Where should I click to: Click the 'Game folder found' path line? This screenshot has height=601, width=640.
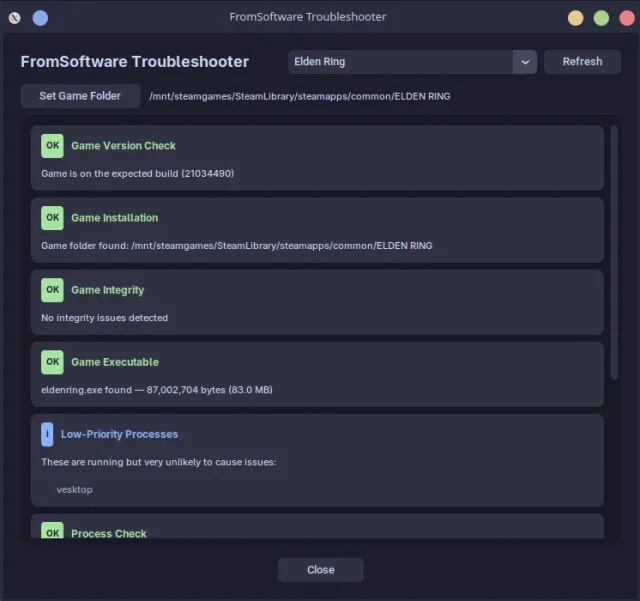click(237, 246)
